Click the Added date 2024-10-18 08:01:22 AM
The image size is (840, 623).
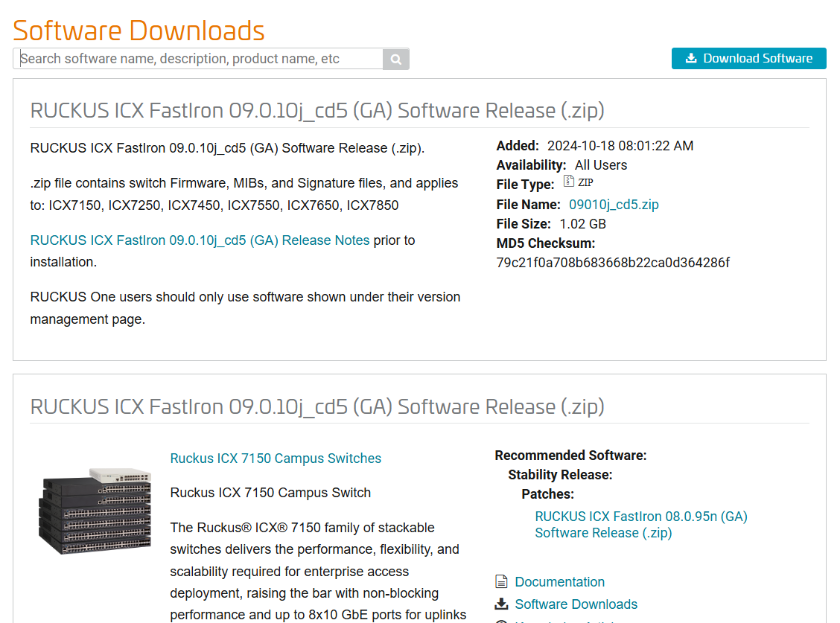tap(620, 146)
